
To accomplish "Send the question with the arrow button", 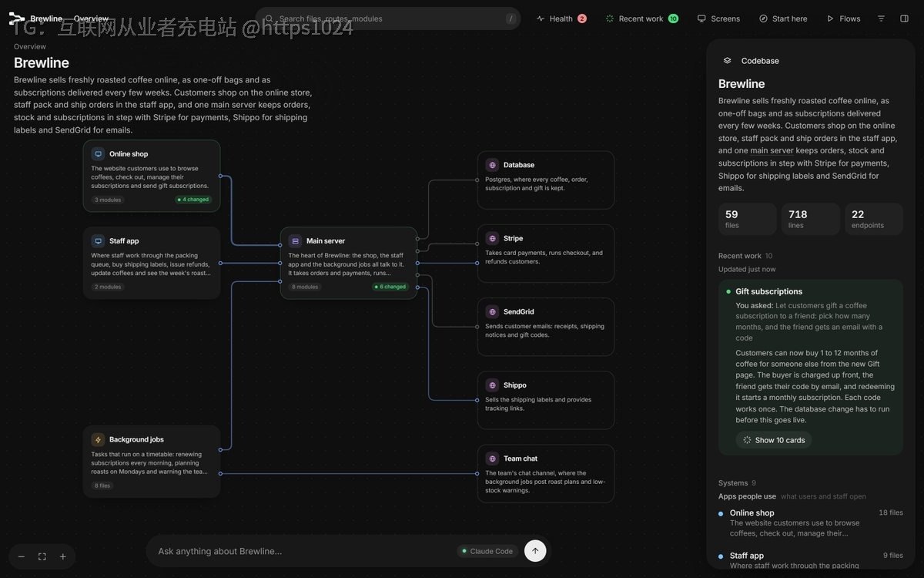I will click(x=535, y=551).
